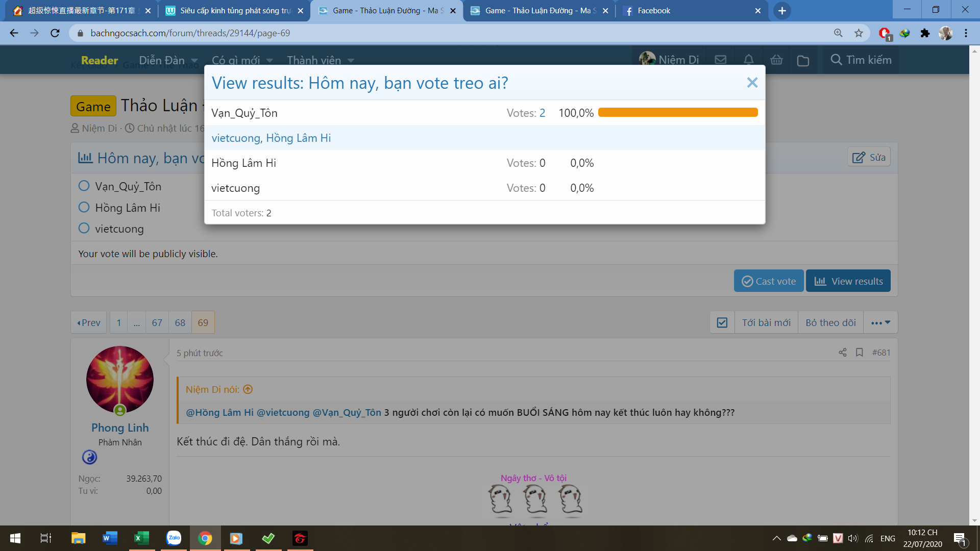Select vietcuong poll option
Viewport: 980px width, 551px height.
pos(84,229)
